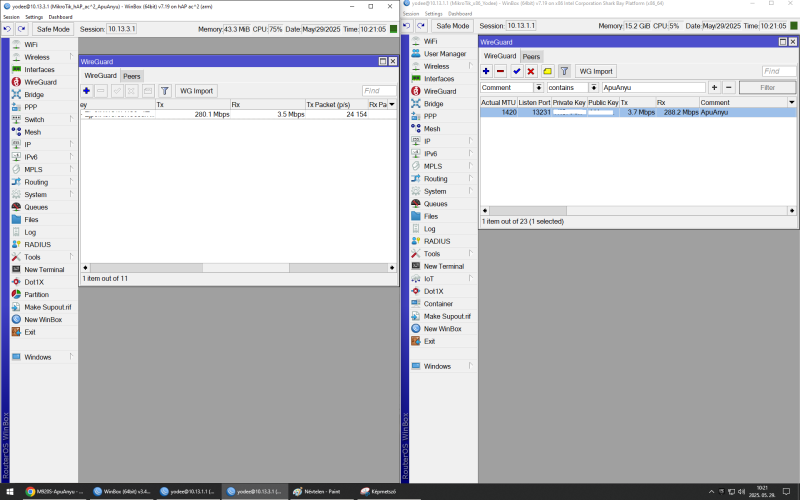
Task: Open Queues in left WinBox sidebar
Action: (x=36, y=207)
